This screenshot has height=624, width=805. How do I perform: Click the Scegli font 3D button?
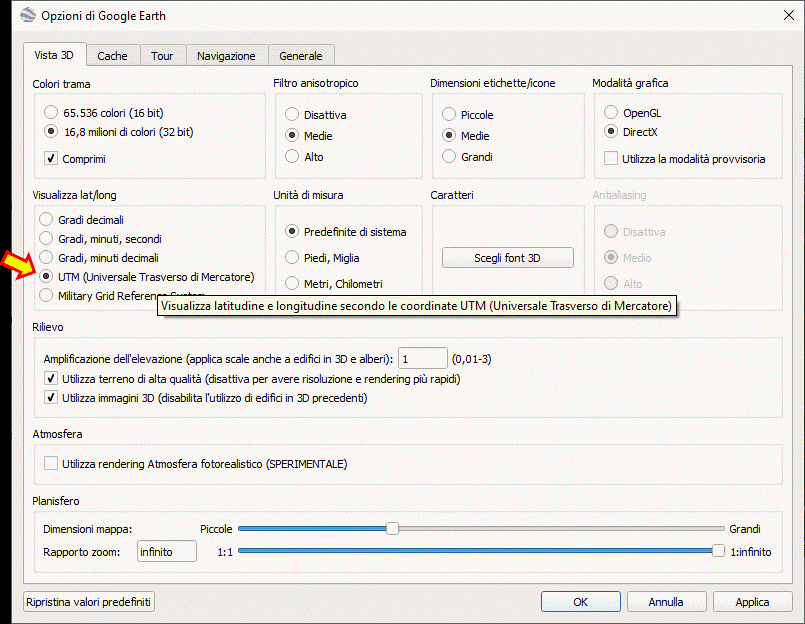[507, 258]
